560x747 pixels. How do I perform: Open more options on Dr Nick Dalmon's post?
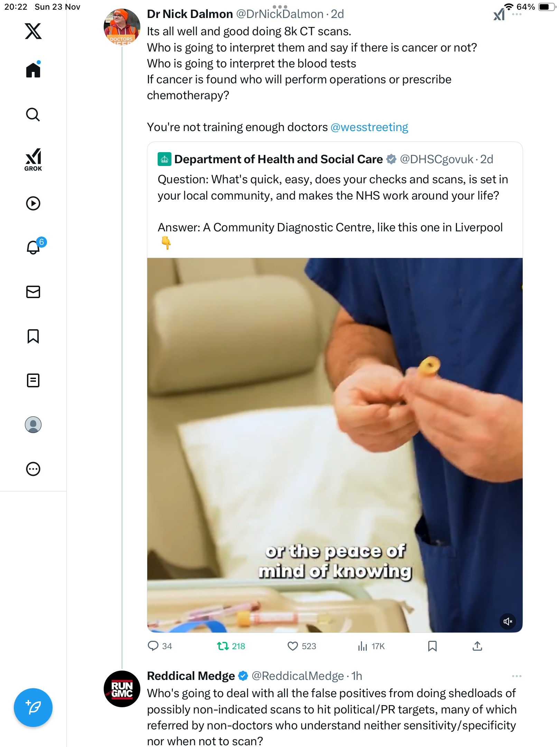[516, 15]
